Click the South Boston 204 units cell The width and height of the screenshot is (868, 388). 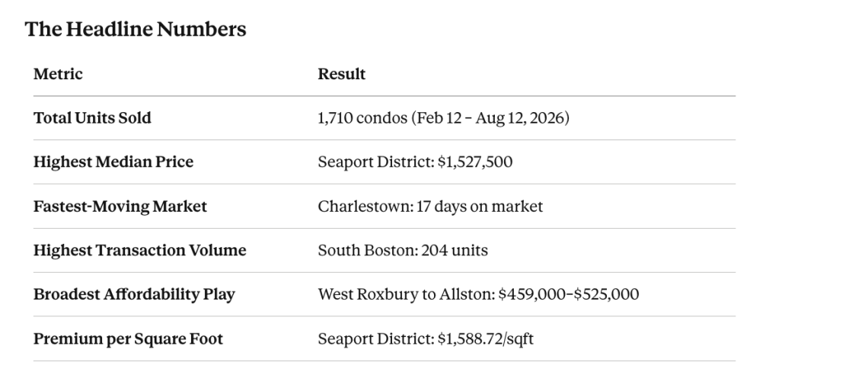tap(403, 250)
